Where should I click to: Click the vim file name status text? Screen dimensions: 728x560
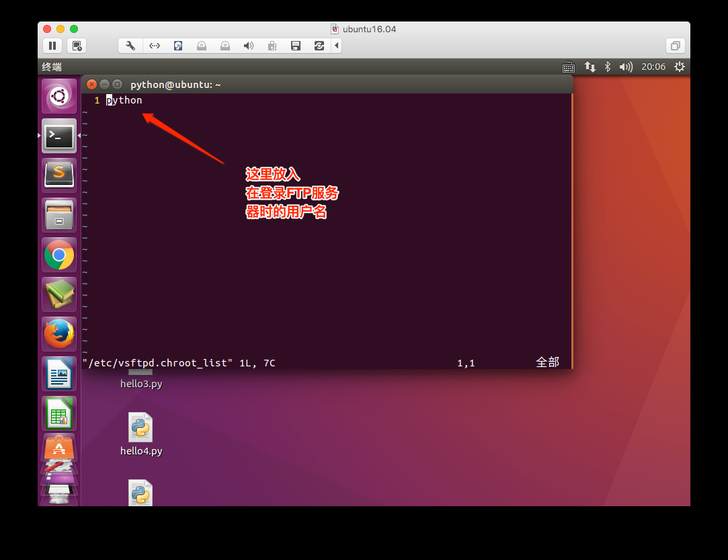[157, 363]
